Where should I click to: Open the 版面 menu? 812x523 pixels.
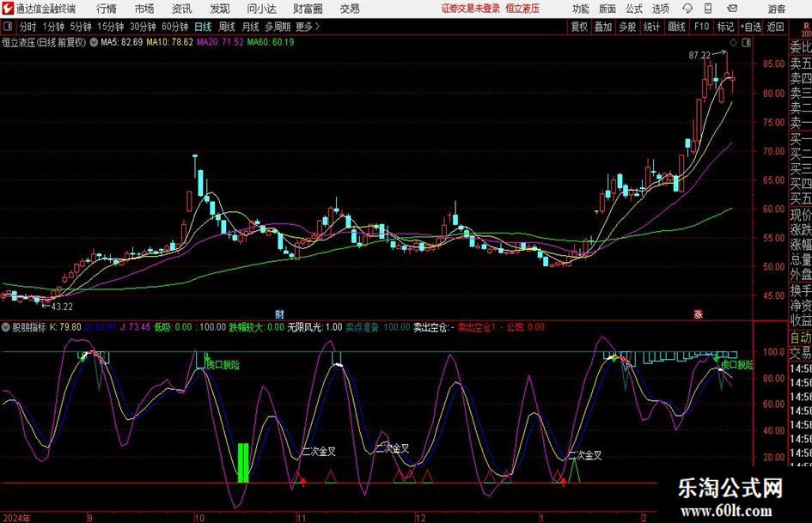(607, 9)
